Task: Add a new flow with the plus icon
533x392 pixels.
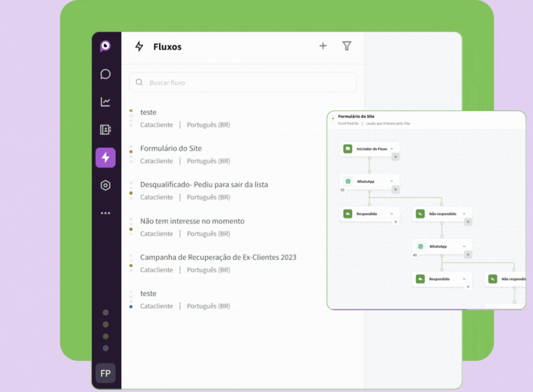Action: [x=323, y=46]
